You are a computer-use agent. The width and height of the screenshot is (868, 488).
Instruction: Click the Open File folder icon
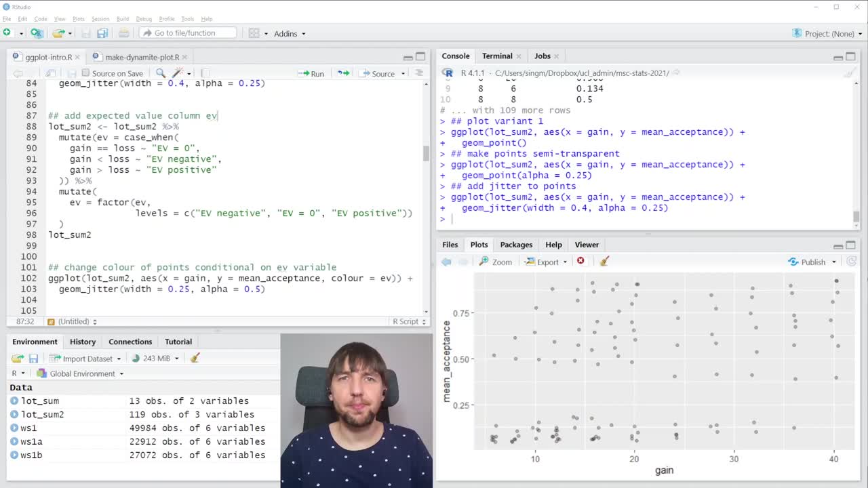click(58, 33)
